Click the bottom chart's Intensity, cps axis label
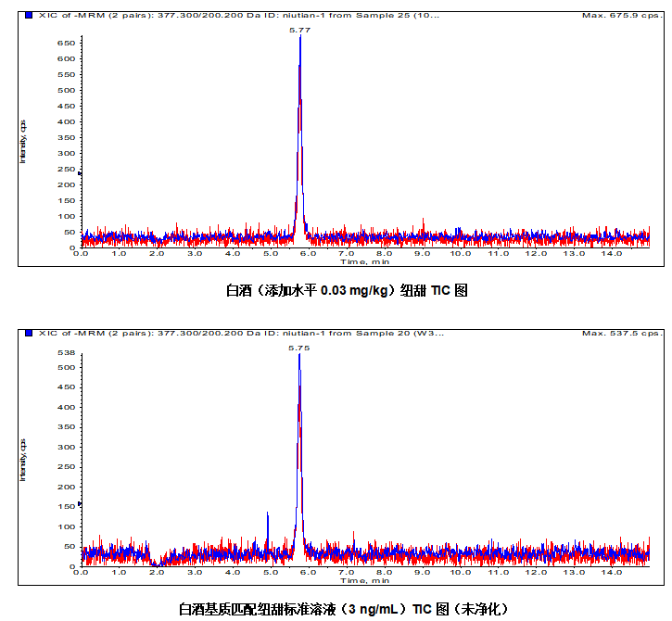 click(x=23, y=459)
